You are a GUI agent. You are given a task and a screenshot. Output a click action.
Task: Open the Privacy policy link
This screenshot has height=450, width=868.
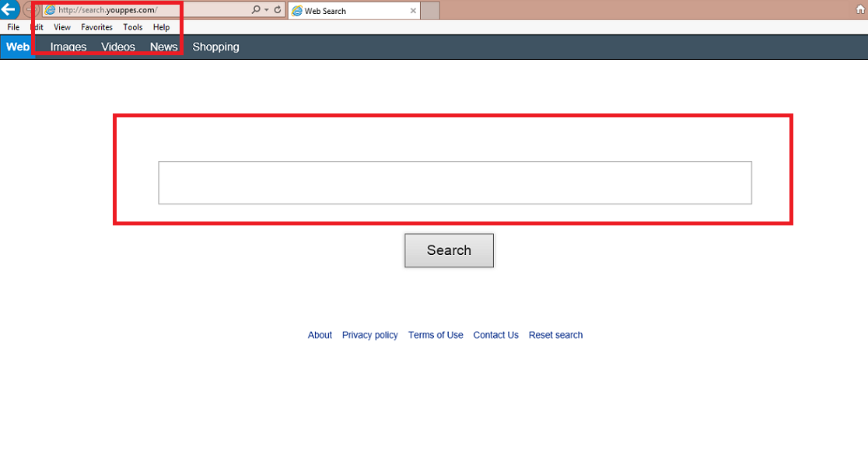(x=369, y=335)
